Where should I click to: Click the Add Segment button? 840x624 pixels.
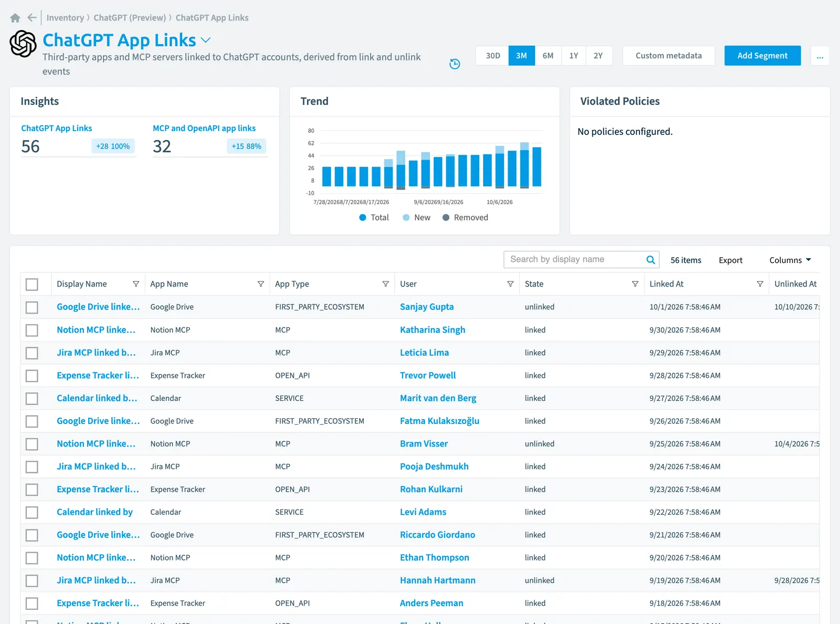click(x=762, y=56)
